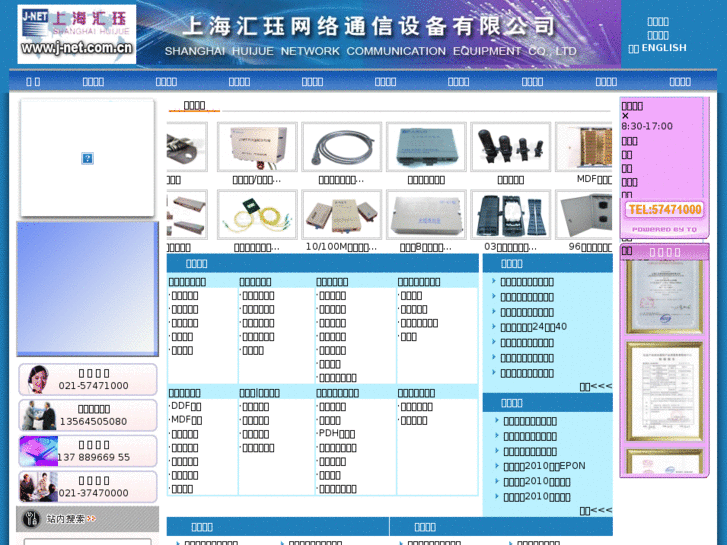
Task: Open the open black 03 closure thumbnail
Action: [510, 215]
